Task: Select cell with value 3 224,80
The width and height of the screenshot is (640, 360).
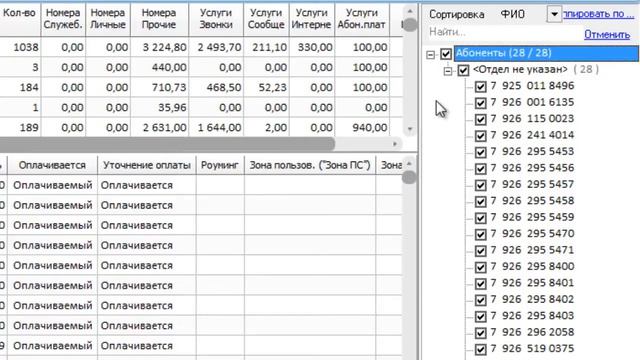Action: pos(159,48)
